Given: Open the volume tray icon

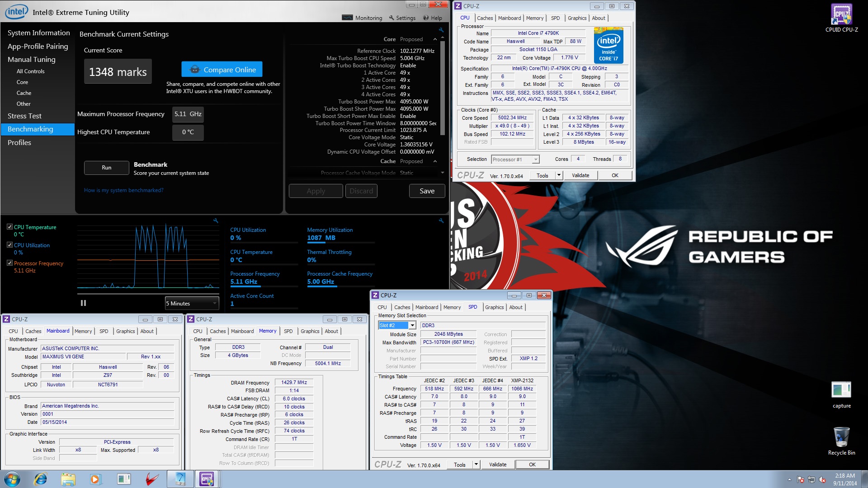Looking at the screenshot, I should tap(822, 479).
